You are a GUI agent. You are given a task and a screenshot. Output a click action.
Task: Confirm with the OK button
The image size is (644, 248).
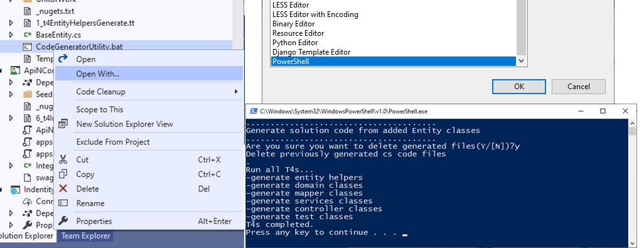(x=518, y=86)
